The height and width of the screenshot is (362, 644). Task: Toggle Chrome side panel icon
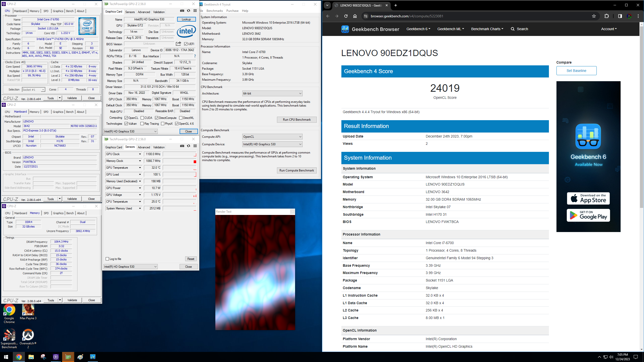pyautogui.click(x=620, y=16)
